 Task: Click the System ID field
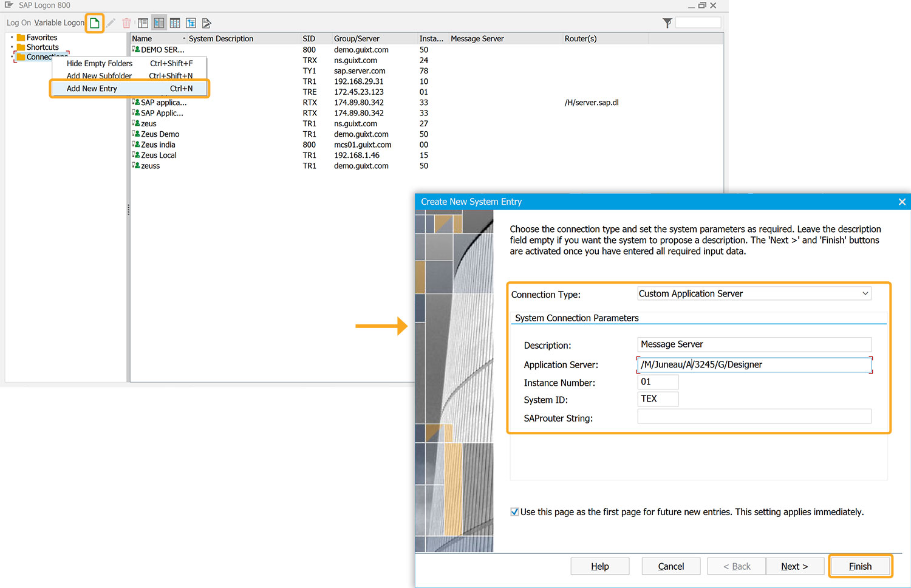coord(658,399)
